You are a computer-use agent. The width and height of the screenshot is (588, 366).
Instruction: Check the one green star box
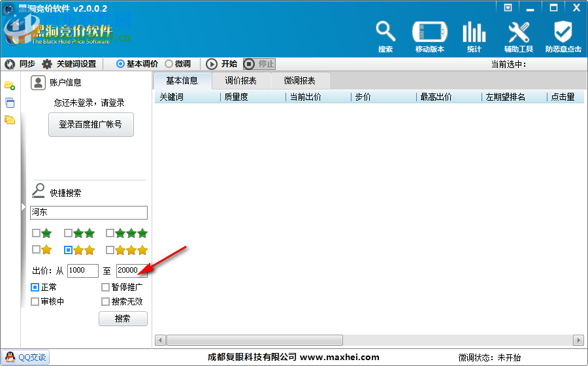click(36, 233)
